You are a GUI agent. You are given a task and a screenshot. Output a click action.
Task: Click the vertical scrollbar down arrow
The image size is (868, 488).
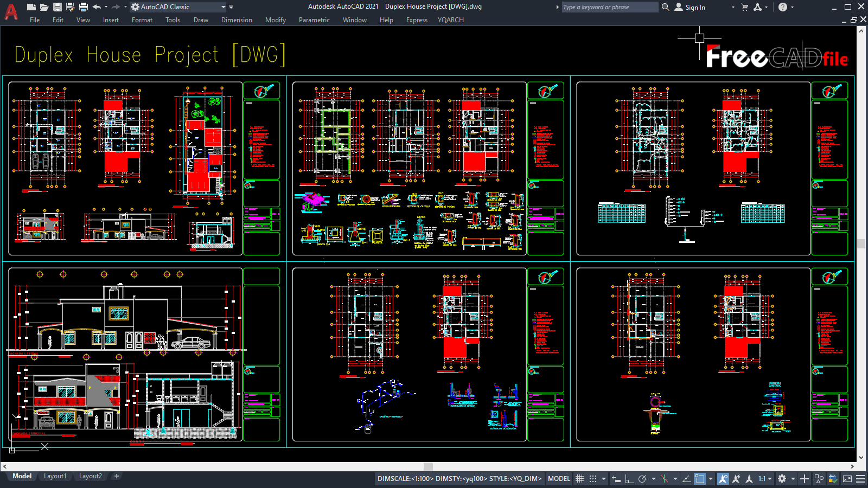click(861, 458)
